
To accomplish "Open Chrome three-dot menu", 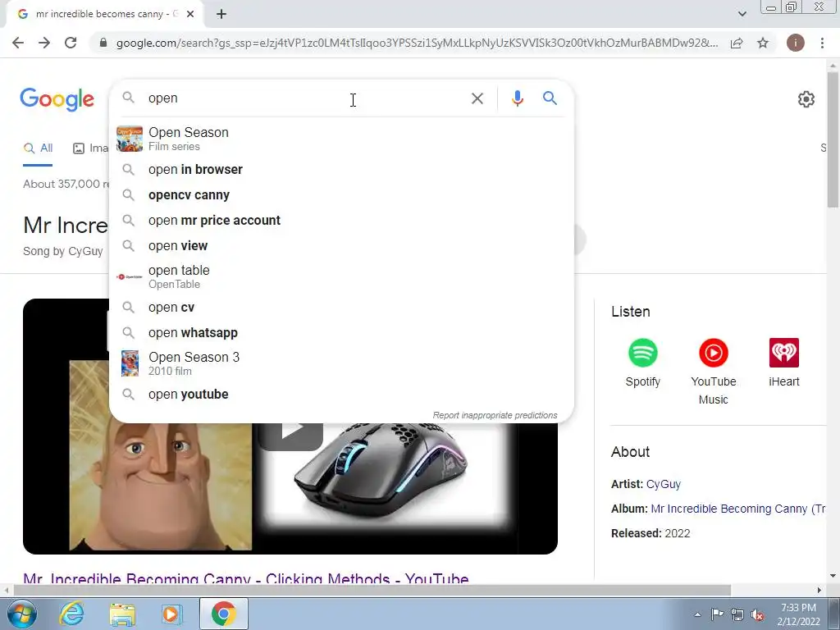I will [822, 43].
